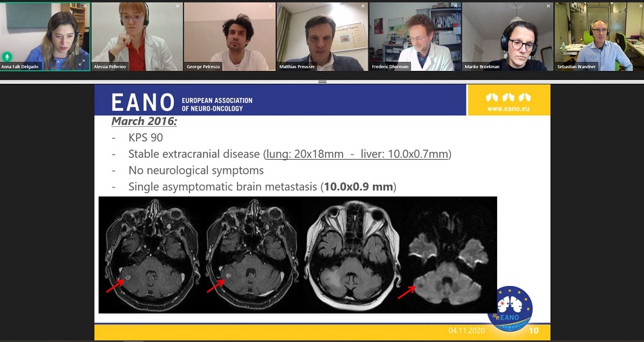Click the 'March 2016:' heading
The height and width of the screenshot is (342, 644).
click(144, 121)
